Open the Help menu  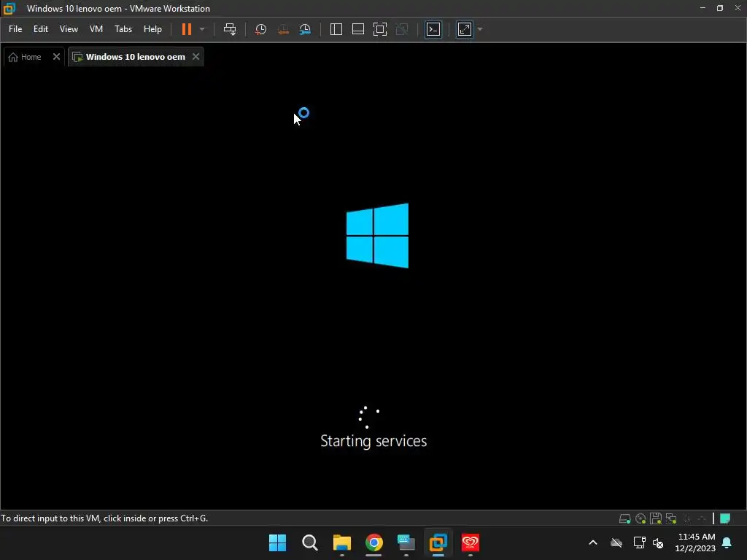[x=152, y=29]
